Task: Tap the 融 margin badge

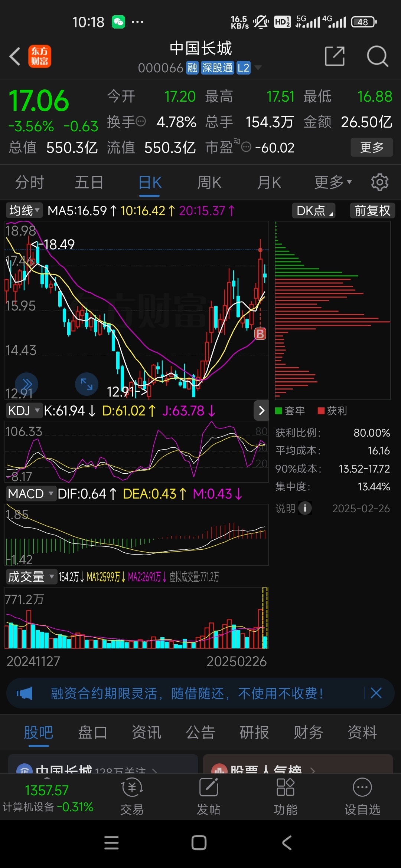Action: [192, 68]
